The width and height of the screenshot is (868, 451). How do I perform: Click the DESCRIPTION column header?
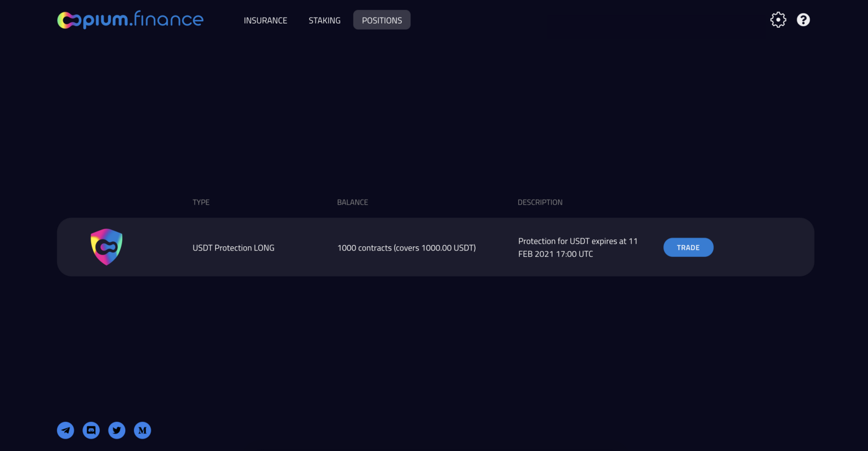point(540,202)
